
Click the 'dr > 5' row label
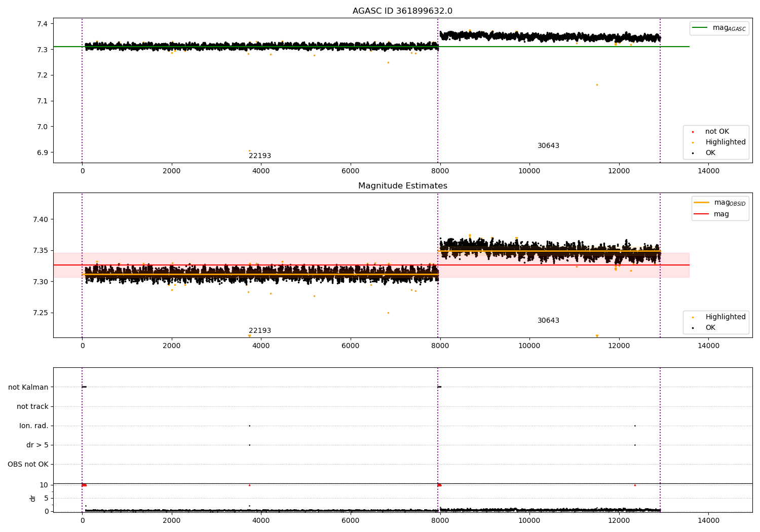[37, 445]
